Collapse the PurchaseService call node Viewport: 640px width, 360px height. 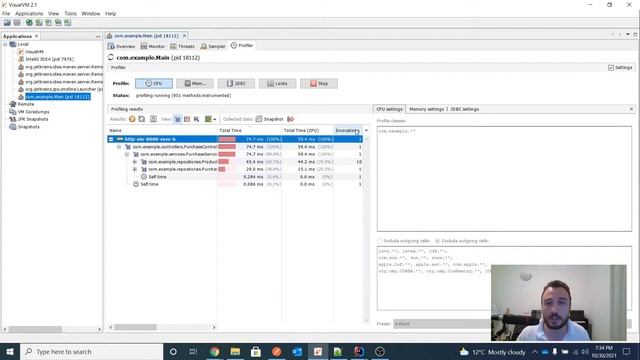pyautogui.click(x=127, y=154)
